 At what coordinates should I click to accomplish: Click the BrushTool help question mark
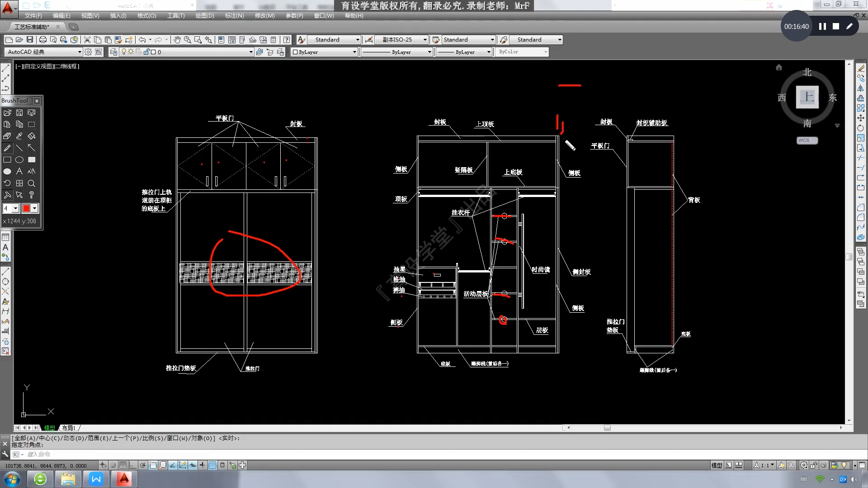point(31,195)
